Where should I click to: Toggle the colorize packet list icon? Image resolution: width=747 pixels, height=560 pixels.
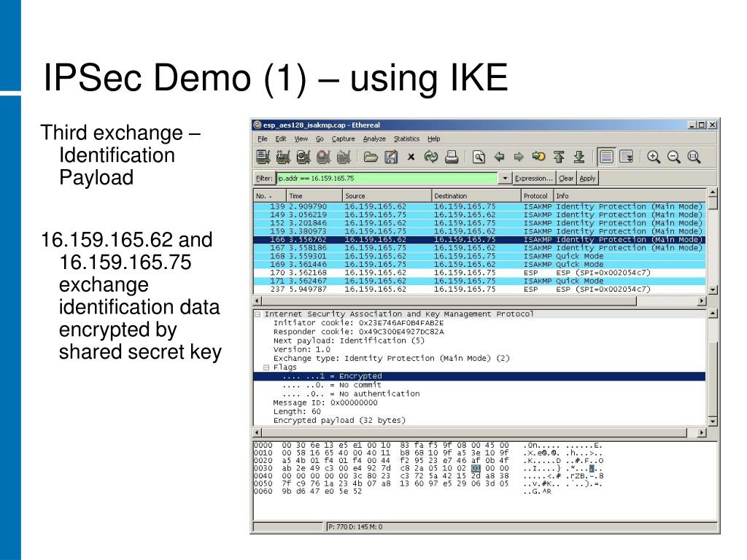click(606, 157)
